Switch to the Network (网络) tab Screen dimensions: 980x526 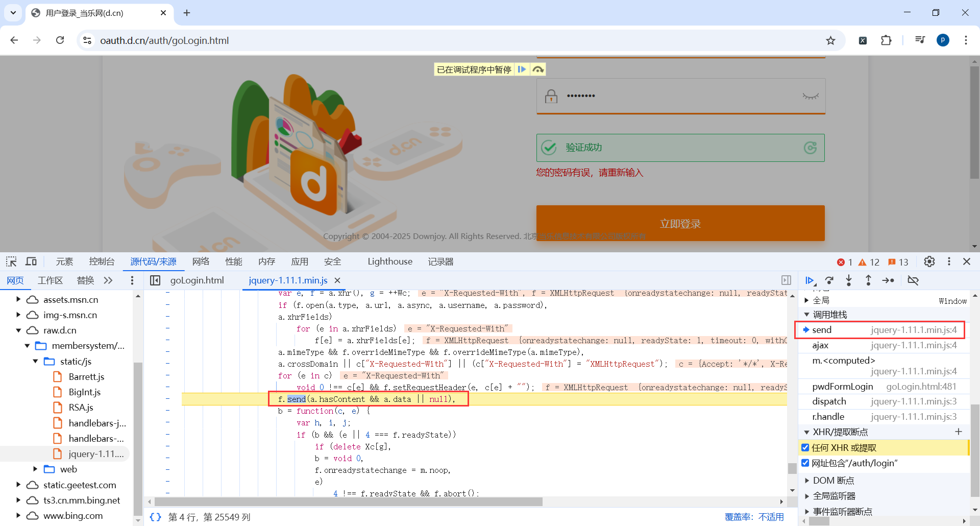pos(201,261)
